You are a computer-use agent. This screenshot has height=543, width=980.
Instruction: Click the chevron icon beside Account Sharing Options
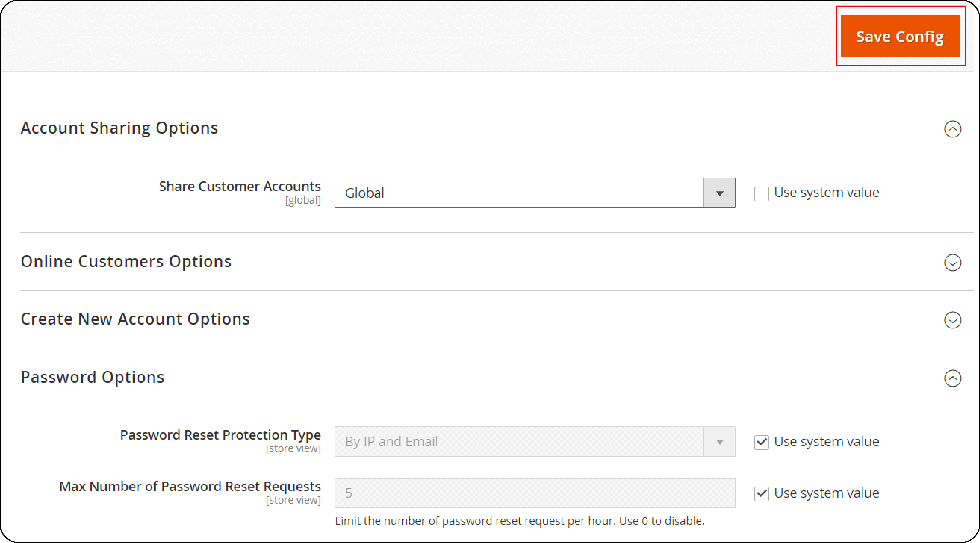tap(953, 129)
